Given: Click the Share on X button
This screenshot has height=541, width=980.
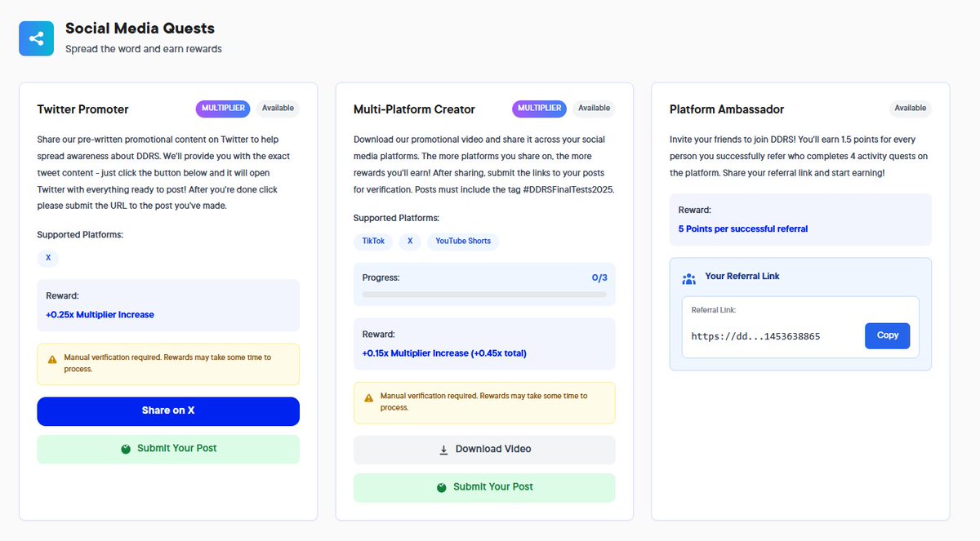Looking at the screenshot, I should point(168,411).
